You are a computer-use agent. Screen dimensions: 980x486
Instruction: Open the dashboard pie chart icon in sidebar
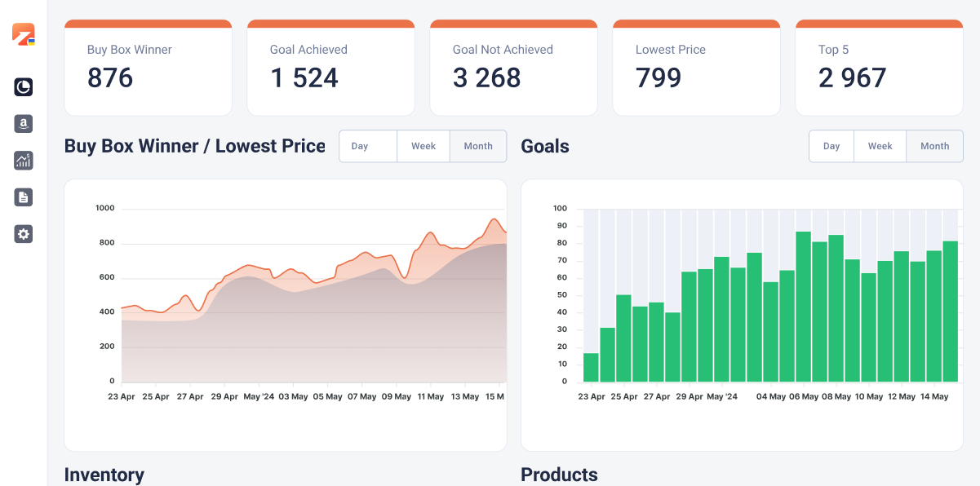pos(23,87)
